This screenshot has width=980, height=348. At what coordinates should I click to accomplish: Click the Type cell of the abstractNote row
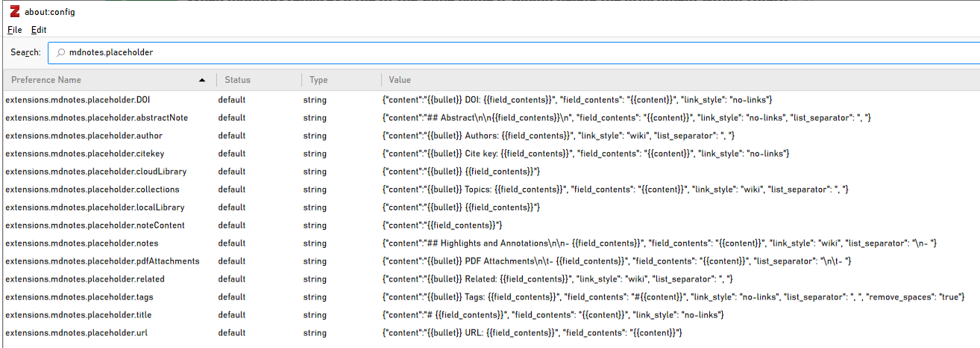[315, 117]
